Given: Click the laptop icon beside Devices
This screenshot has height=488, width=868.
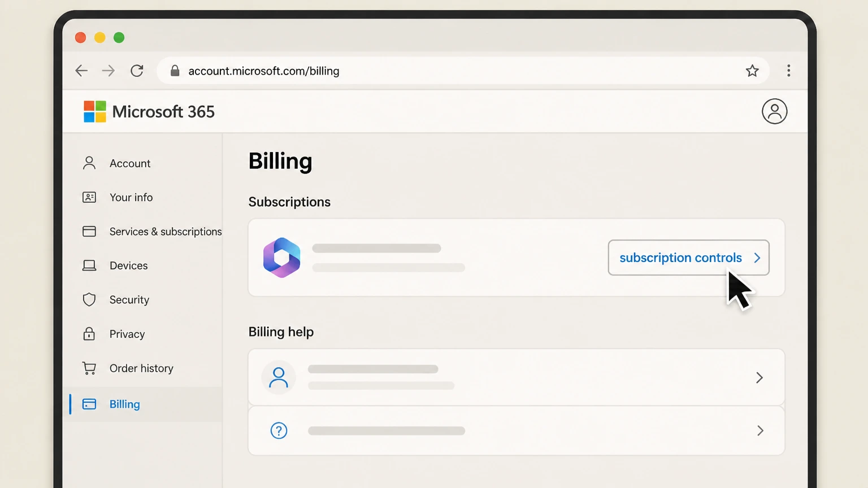Looking at the screenshot, I should pyautogui.click(x=89, y=265).
